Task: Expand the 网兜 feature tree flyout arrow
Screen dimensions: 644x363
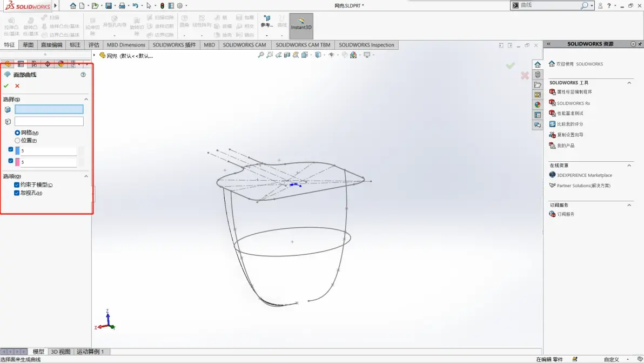Action: [x=95, y=55]
